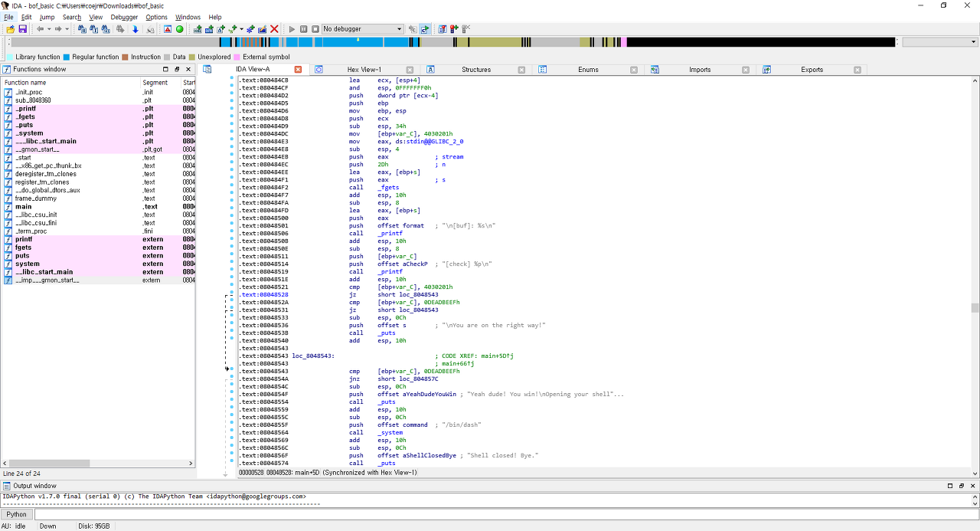Click the IDA View-A tab icon
This screenshot has height=531, width=980.
coord(207,69)
